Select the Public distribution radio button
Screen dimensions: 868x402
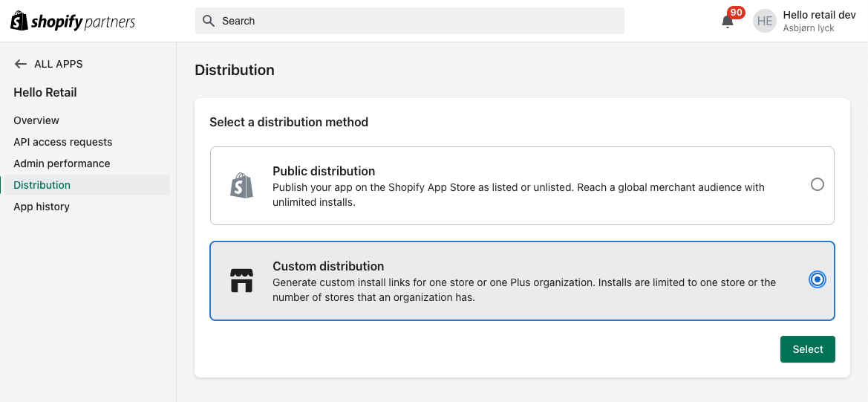click(818, 184)
